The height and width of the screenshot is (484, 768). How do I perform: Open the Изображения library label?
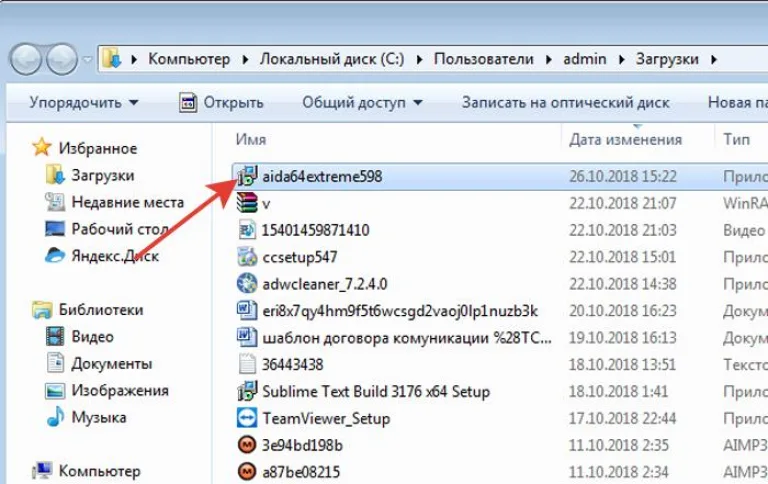(120, 390)
